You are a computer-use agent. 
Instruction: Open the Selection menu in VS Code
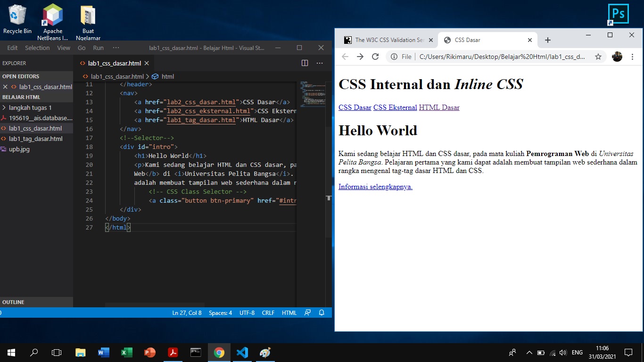coord(37,48)
